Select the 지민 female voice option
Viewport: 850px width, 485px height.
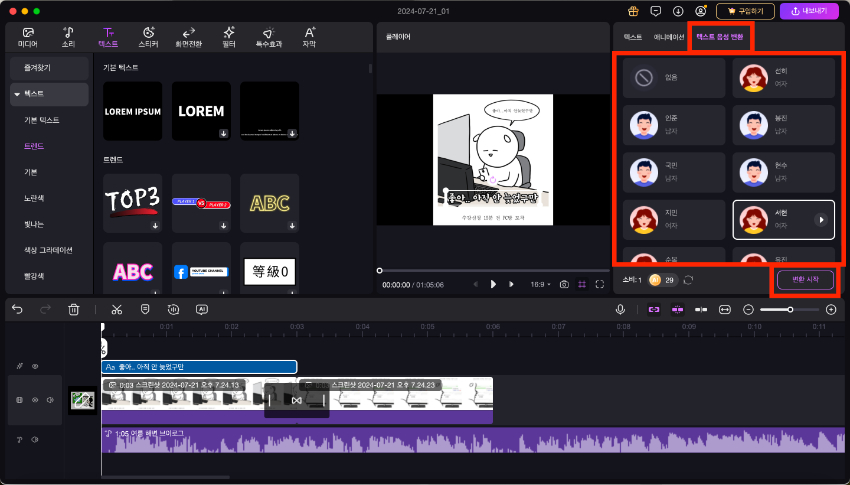click(x=672, y=219)
